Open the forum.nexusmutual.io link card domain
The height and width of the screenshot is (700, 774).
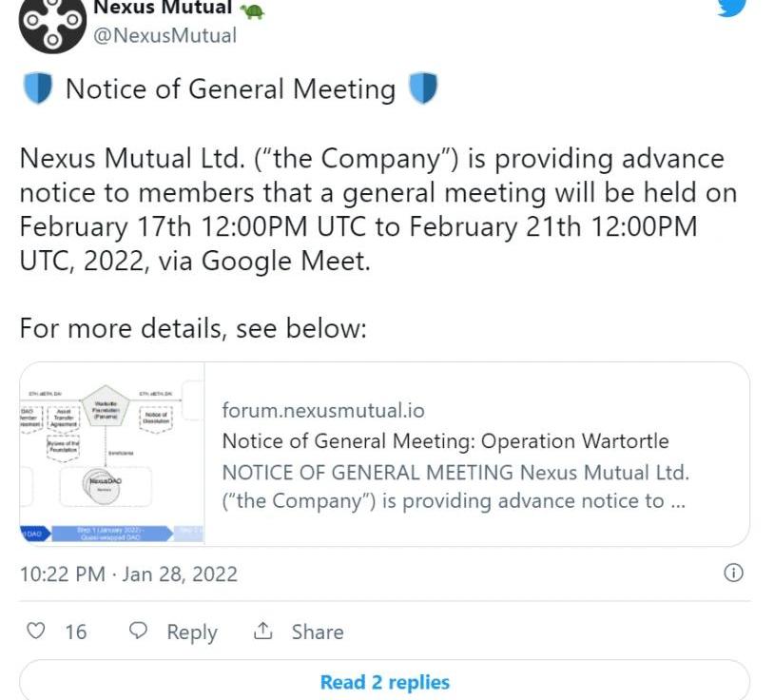(x=323, y=410)
